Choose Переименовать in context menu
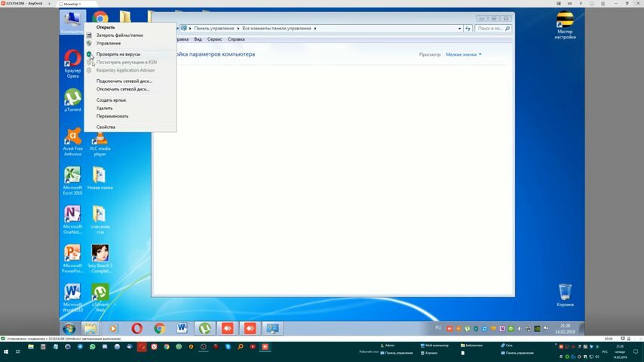644x362 pixels. 112,116
